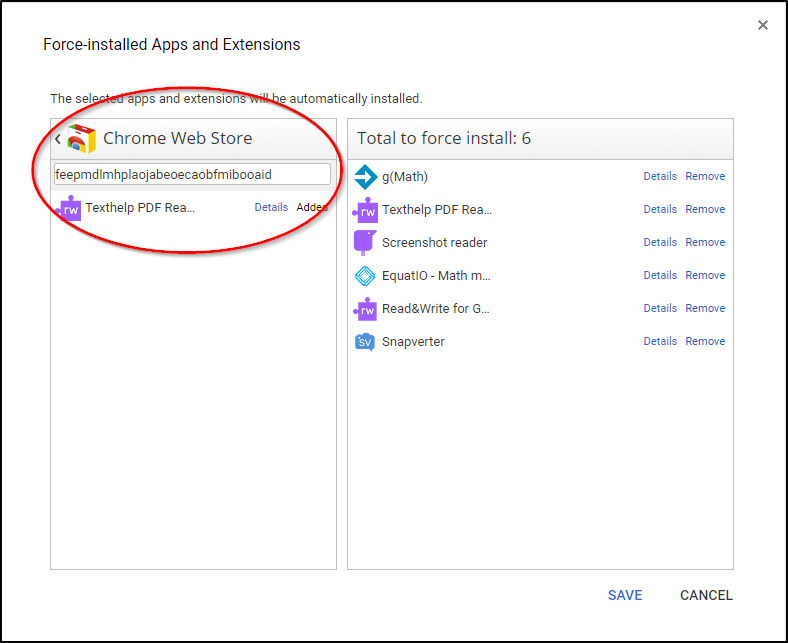Screen dimensions: 788x643
Task: Cancel the force-install dialog
Action: tap(706, 595)
